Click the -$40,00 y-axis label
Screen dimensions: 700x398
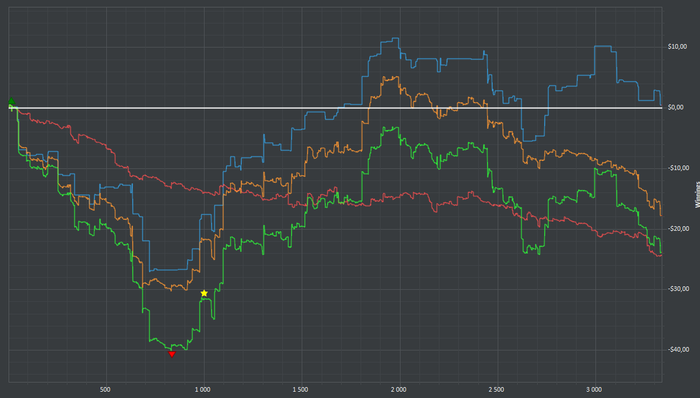click(x=678, y=349)
